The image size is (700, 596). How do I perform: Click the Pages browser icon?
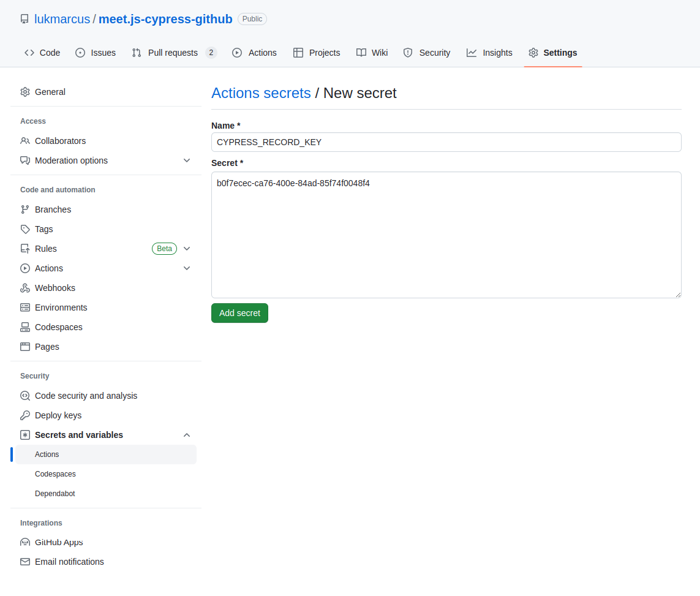pyautogui.click(x=25, y=347)
